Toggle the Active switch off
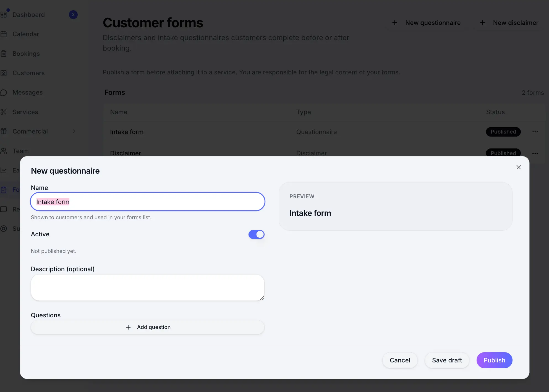 pyautogui.click(x=256, y=234)
